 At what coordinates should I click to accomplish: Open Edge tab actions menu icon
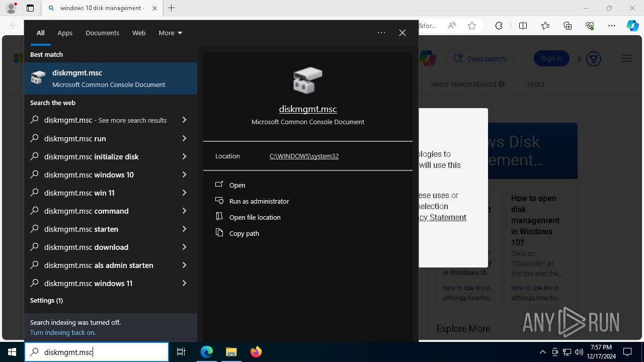pos(30,8)
